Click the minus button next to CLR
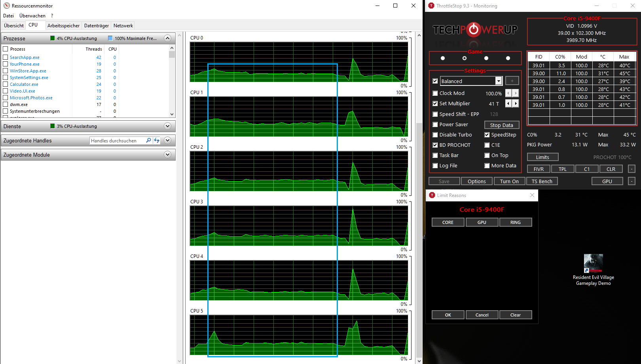Screen dimensions: 641x364 click(x=632, y=169)
